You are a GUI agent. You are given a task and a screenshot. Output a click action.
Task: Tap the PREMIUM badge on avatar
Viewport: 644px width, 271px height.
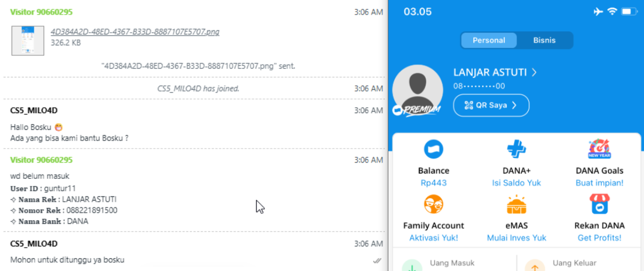coord(416,110)
